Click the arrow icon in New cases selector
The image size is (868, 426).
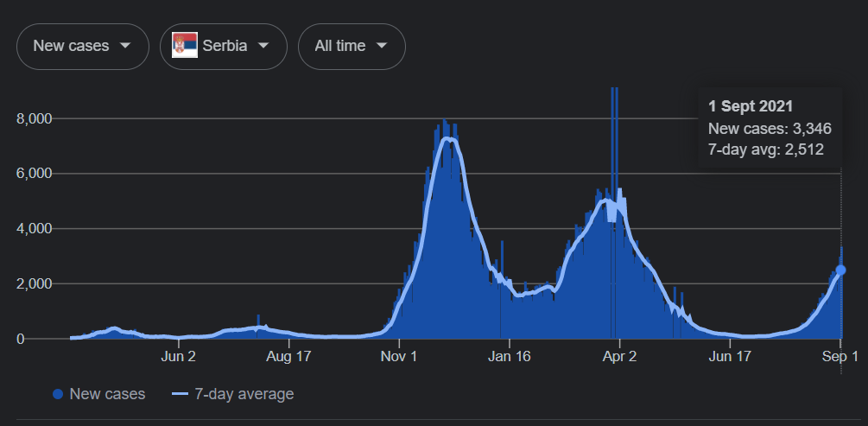pos(126,46)
